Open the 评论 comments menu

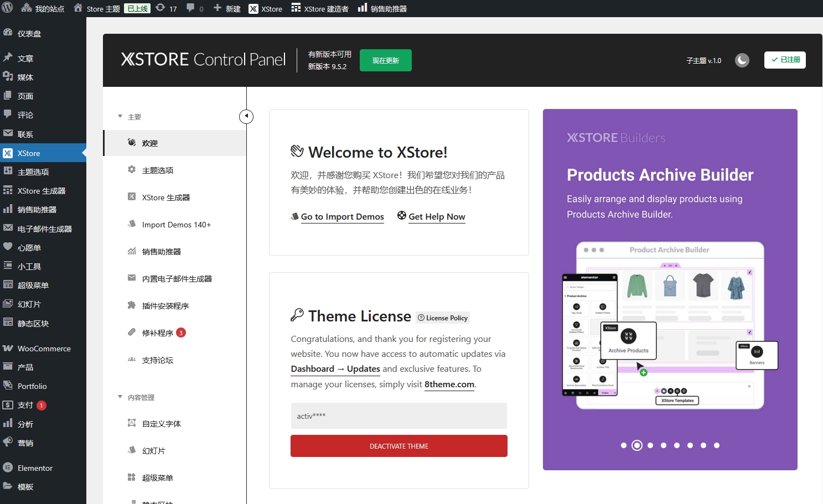click(x=43, y=115)
